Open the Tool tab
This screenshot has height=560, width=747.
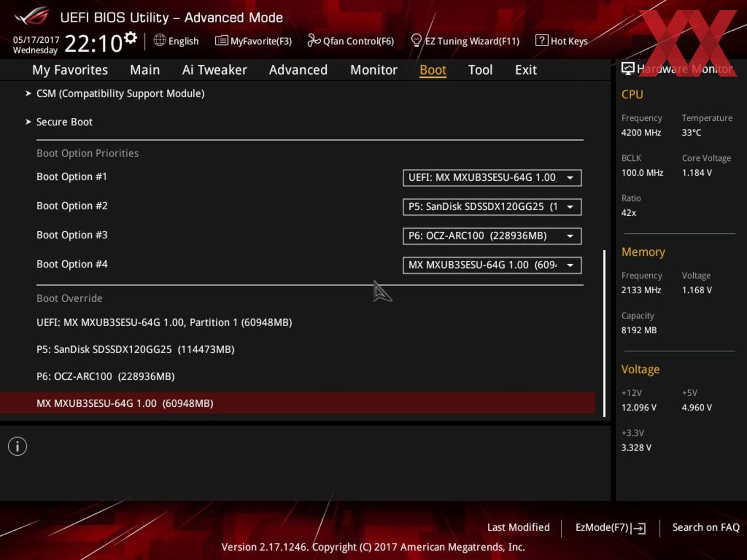(480, 70)
